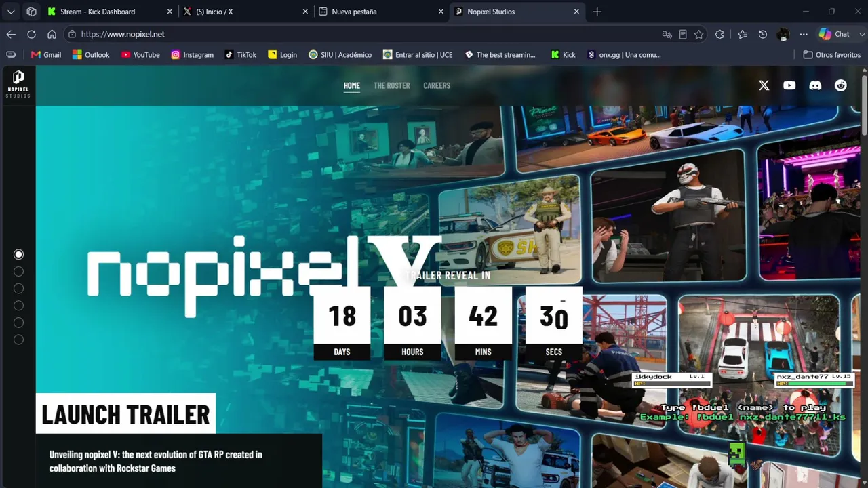This screenshot has height=488, width=868.
Task: Open the tab actions menu
Action: (x=11, y=12)
